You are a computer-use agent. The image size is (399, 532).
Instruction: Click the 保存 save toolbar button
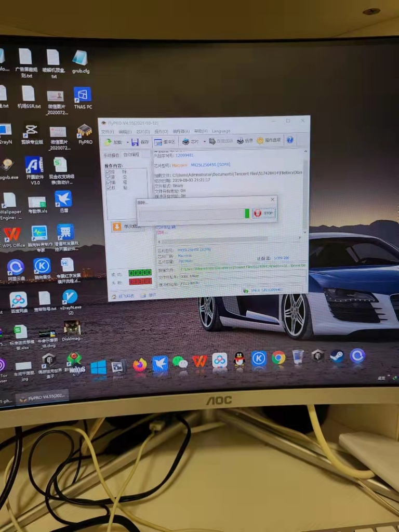(x=140, y=142)
